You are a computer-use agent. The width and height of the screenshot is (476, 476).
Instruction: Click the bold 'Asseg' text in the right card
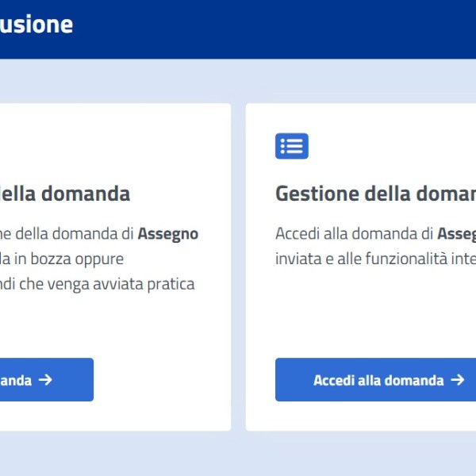[x=457, y=234]
